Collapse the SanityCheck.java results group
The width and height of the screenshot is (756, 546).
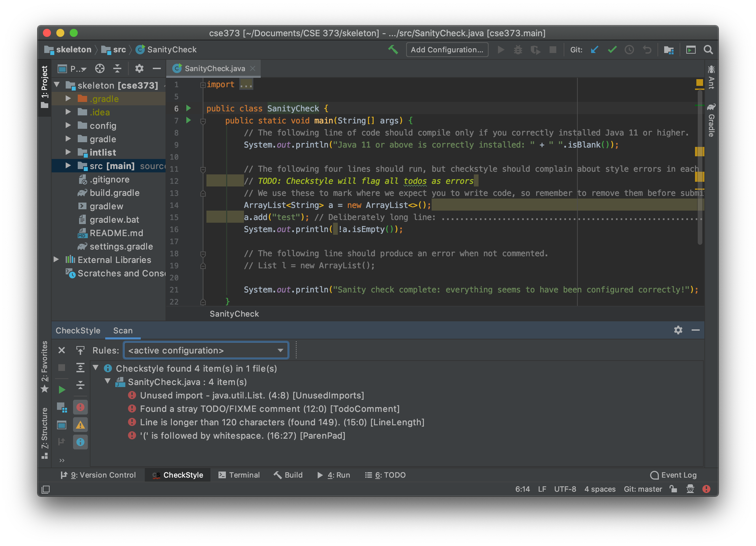point(107,382)
